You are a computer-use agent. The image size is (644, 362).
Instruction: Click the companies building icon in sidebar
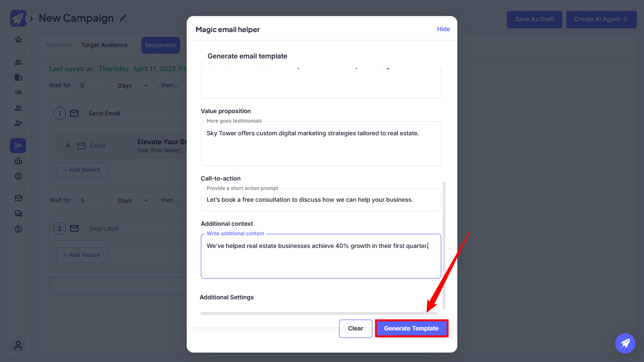tap(18, 77)
